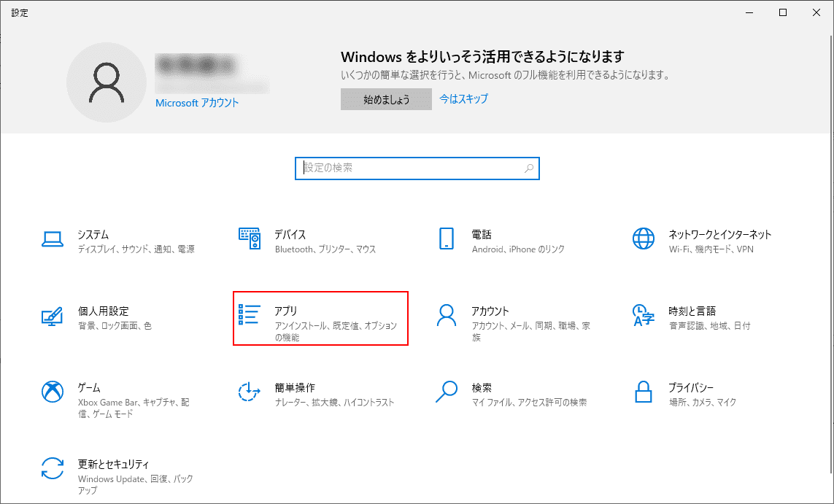
Task: Open the アプリ list icon
Action: tap(250, 315)
